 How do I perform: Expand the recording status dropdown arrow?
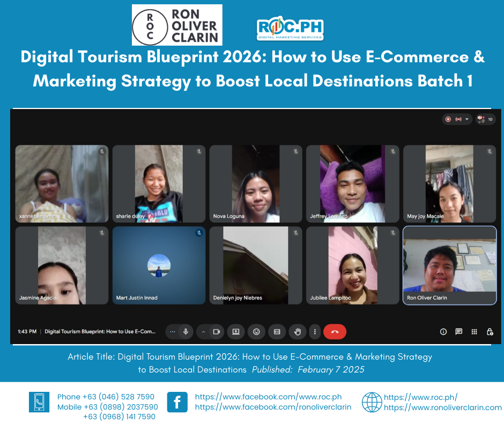coord(467,119)
